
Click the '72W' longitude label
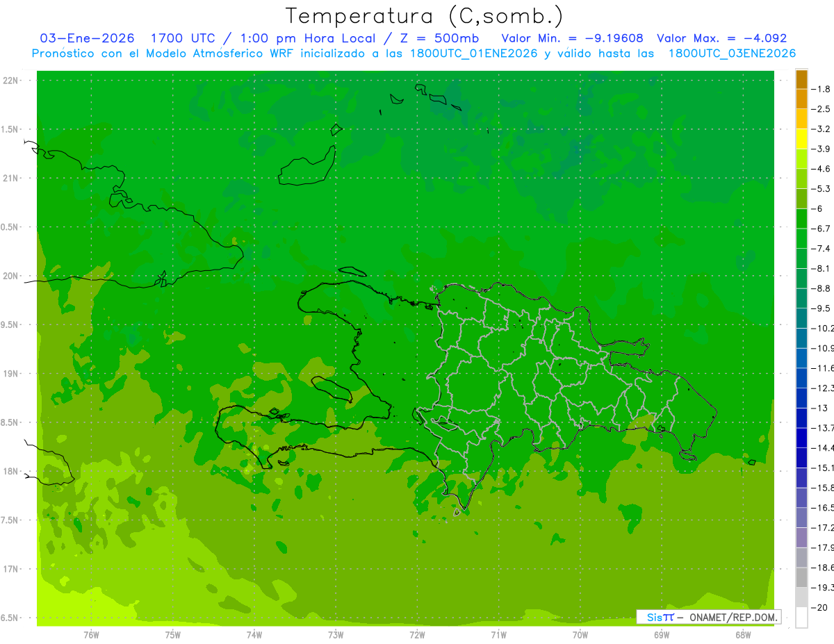coord(418,635)
